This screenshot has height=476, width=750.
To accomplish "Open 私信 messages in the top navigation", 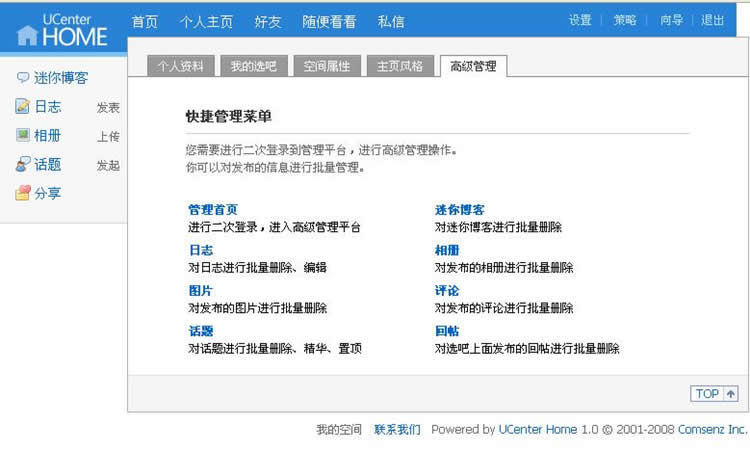I will 392,21.
